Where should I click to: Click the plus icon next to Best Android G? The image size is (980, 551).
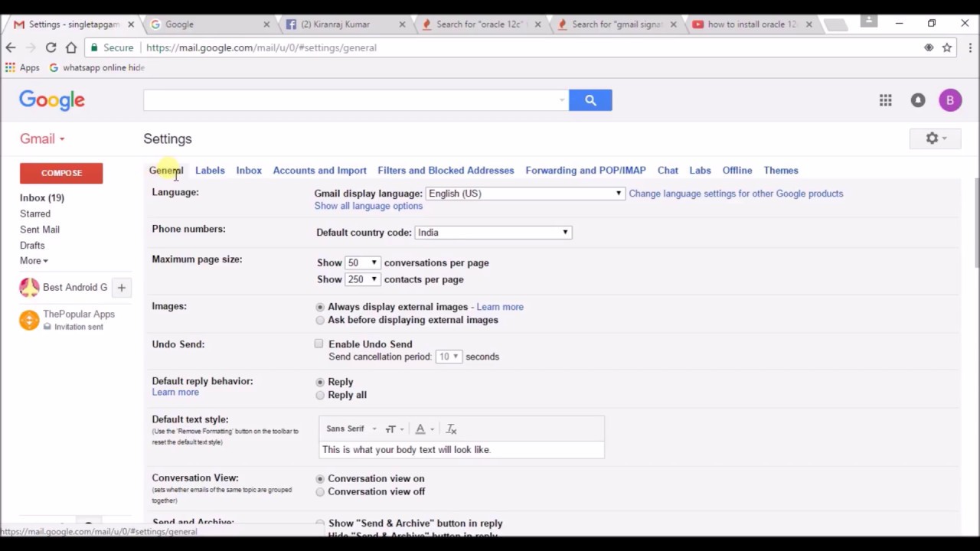(121, 288)
